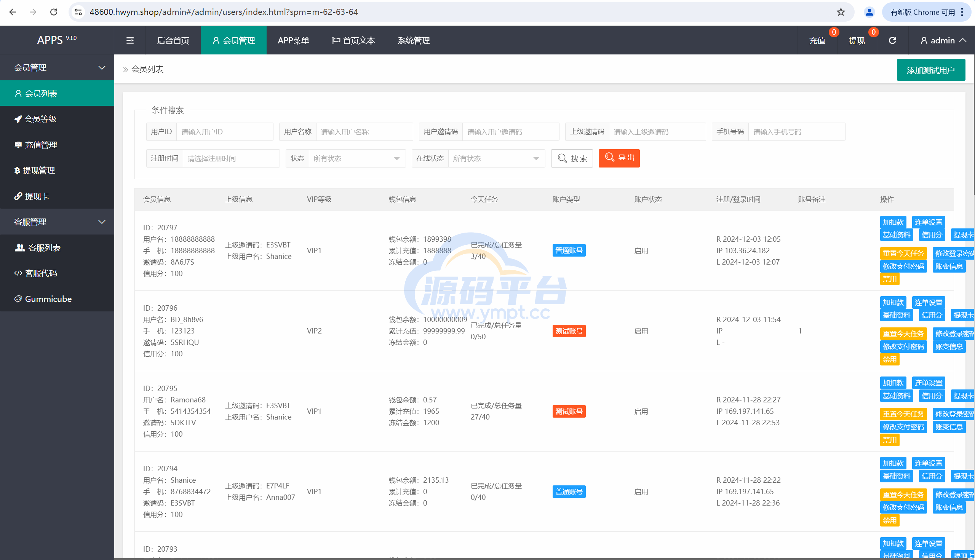Click 账变信息 for user 20794
The width and height of the screenshot is (975, 560).
(949, 507)
